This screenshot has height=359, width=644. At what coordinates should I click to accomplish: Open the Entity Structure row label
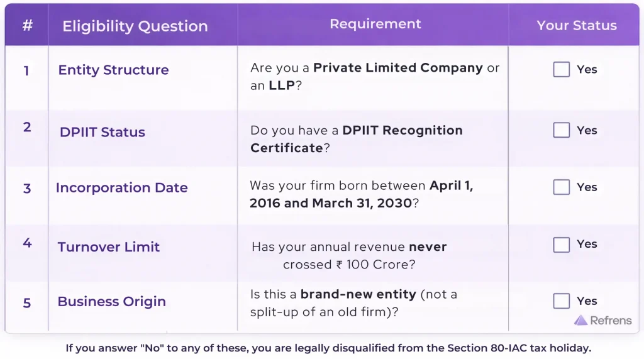tap(113, 70)
